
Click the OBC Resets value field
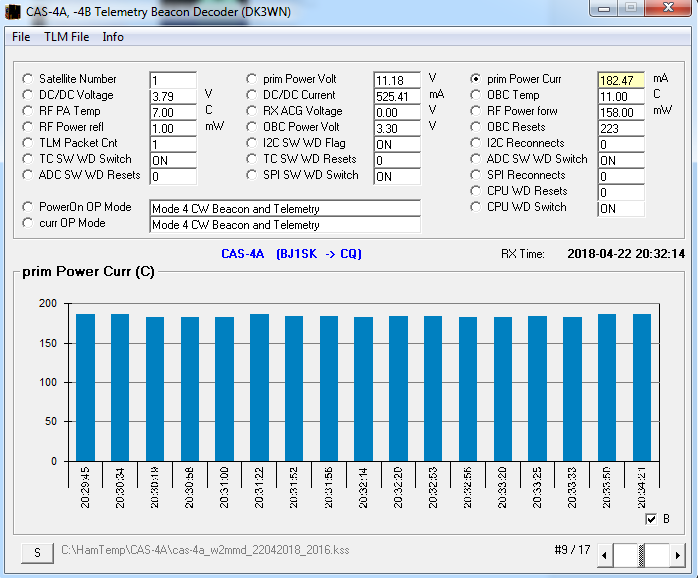[622, 128]
